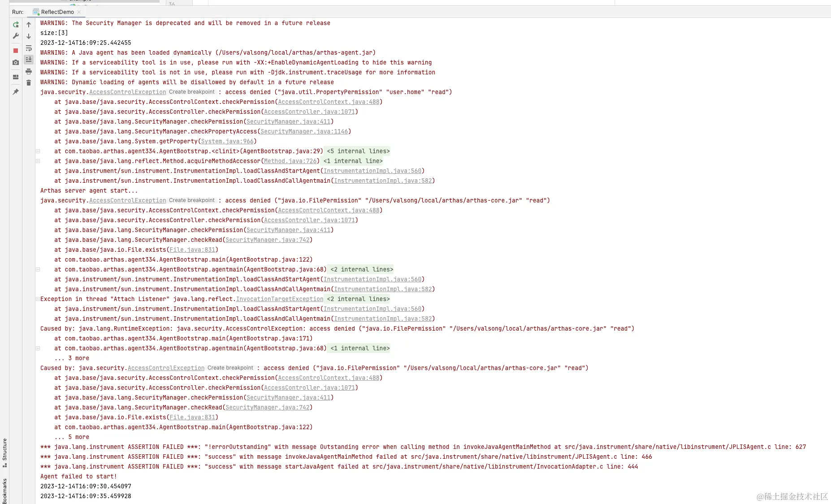831x504 pixels.
Task: Click fold gutter marker beside Method.acquireMethodAccessor line
Action: click(x=38, y=161)
